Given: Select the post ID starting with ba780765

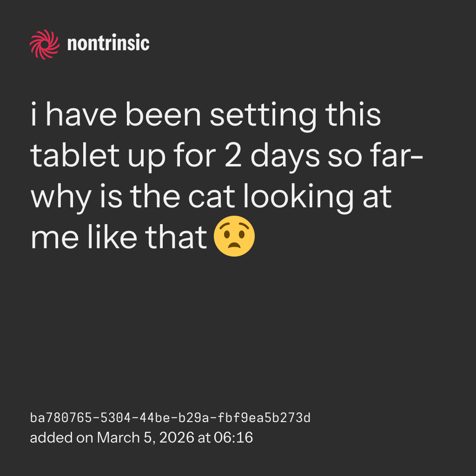Looking at the screenshot, I should pyautogui.click(x=170, y=418).
